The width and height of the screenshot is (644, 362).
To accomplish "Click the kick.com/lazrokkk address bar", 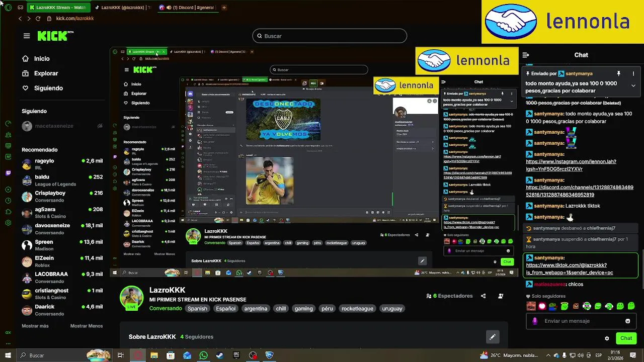I will coord(75,19).
